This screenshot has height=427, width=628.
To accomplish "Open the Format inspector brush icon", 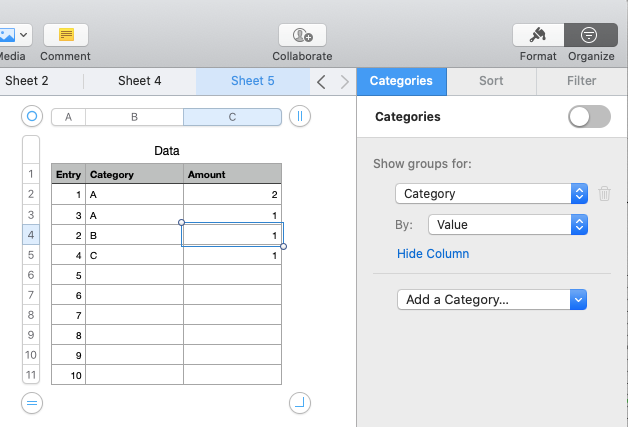I will point(538,34).
